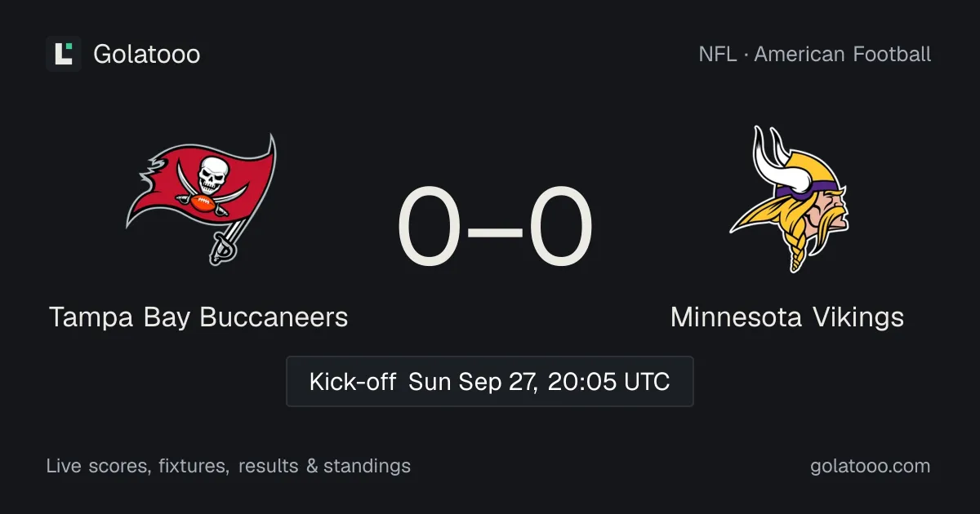Screen dimensions: 980x514
Task: Click the Kick-off label in the time box
Action: click(353, 382)
